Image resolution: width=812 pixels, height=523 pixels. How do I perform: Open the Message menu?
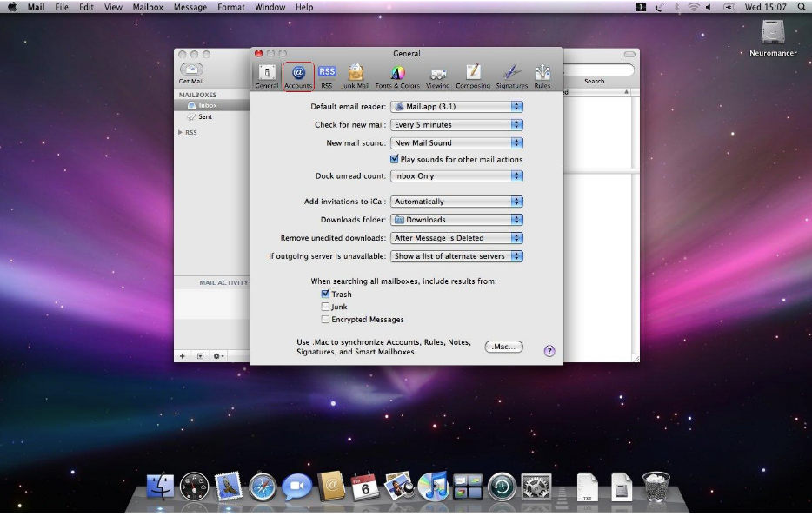[190, 7]
